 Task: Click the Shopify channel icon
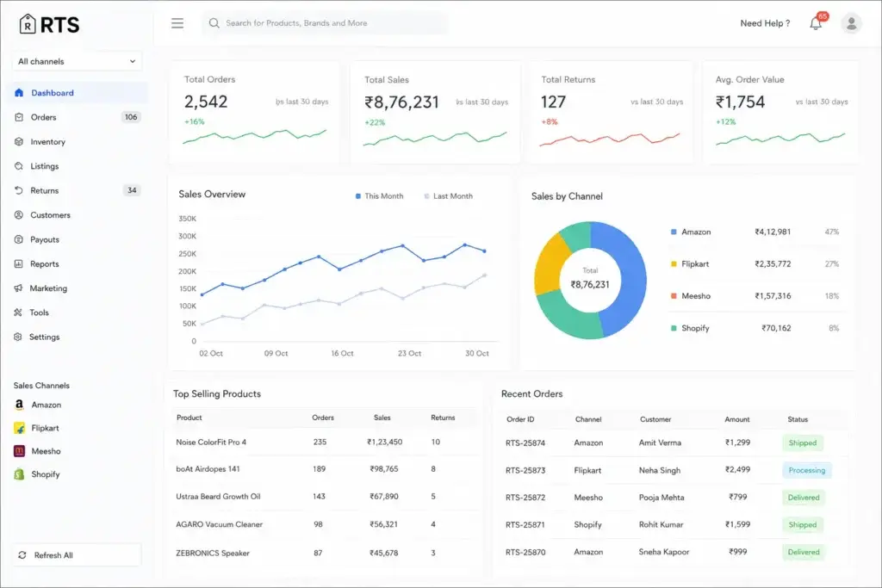point(19,473)
